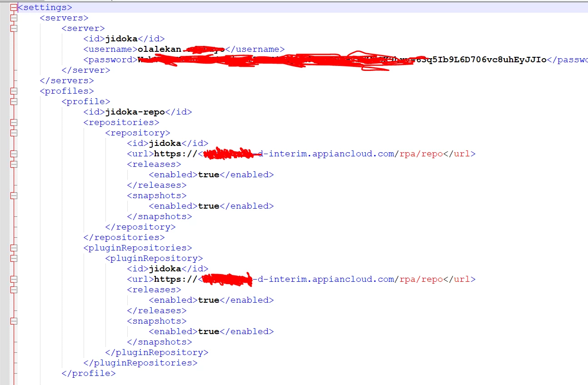Collapse <snapshots> fold marker inside <repository>
588x385 pixels.
tap(14, 195)
